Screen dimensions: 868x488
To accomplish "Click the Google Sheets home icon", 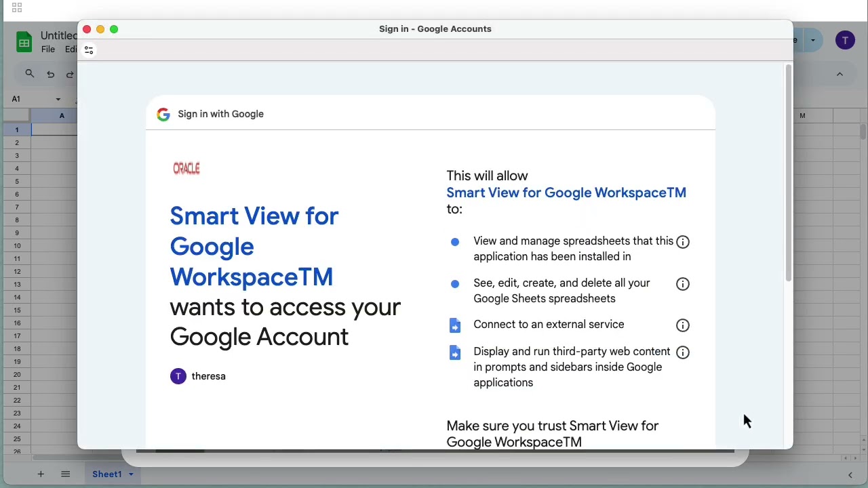I will (24, 42).
